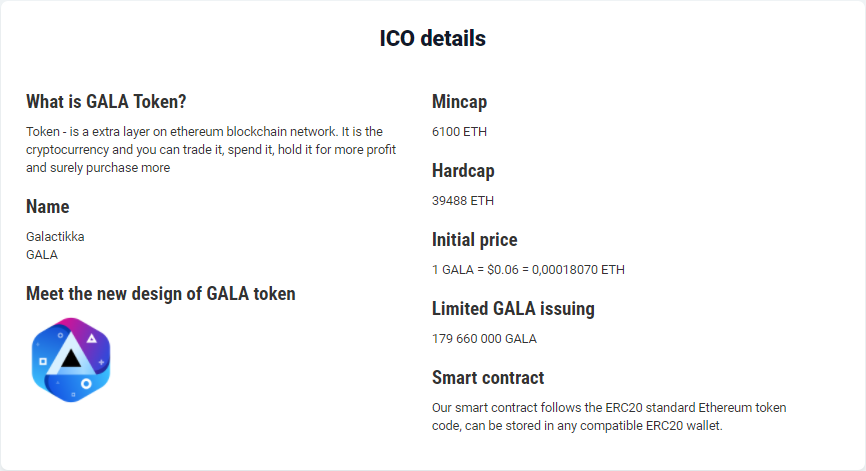Click the black triangle inside the GALA logo
The height and width of the screenshot is (471, 866).
point(70,359)
